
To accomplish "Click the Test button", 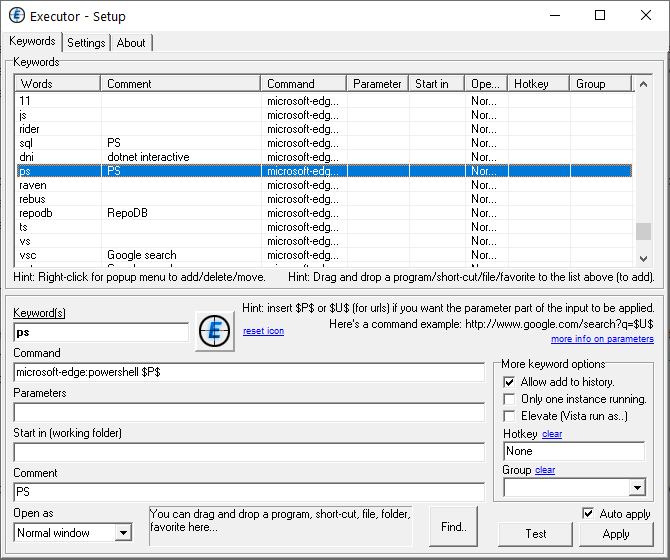I will point(535,534).
